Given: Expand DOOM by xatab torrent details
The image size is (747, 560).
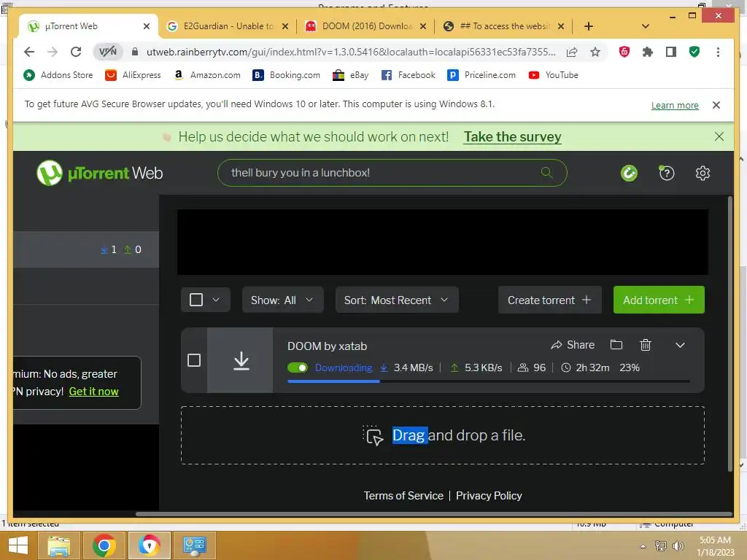Looking at the screenshot, I should [x=680, y=345].
